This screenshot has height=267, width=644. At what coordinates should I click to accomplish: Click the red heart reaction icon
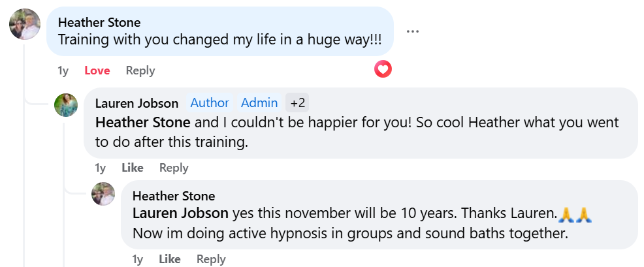pos(383,69)
